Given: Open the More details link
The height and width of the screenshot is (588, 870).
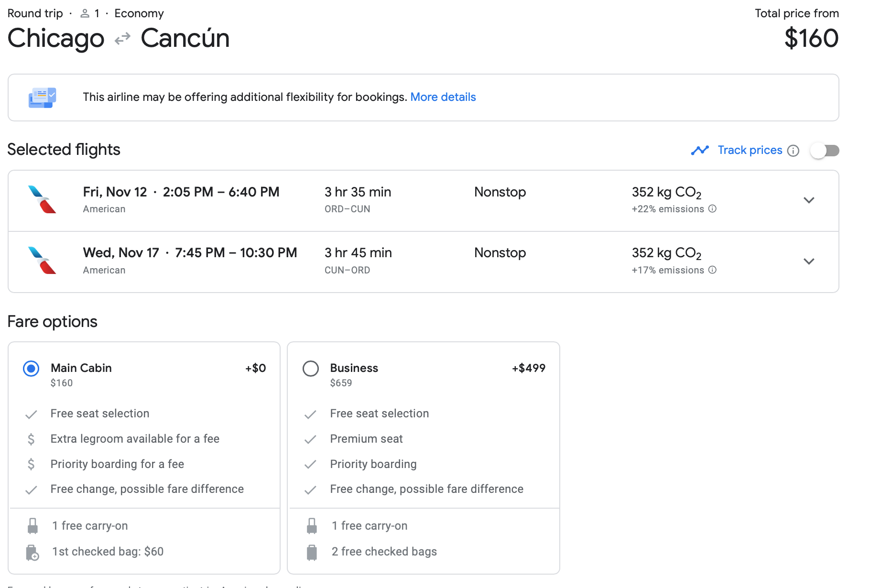Looking at the screenshot, I should tap(443, 97).
